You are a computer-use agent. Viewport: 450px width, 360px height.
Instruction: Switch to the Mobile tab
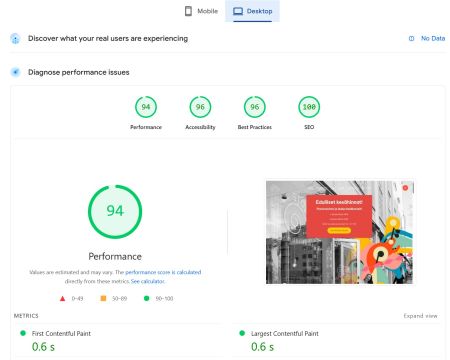[201, 11]
